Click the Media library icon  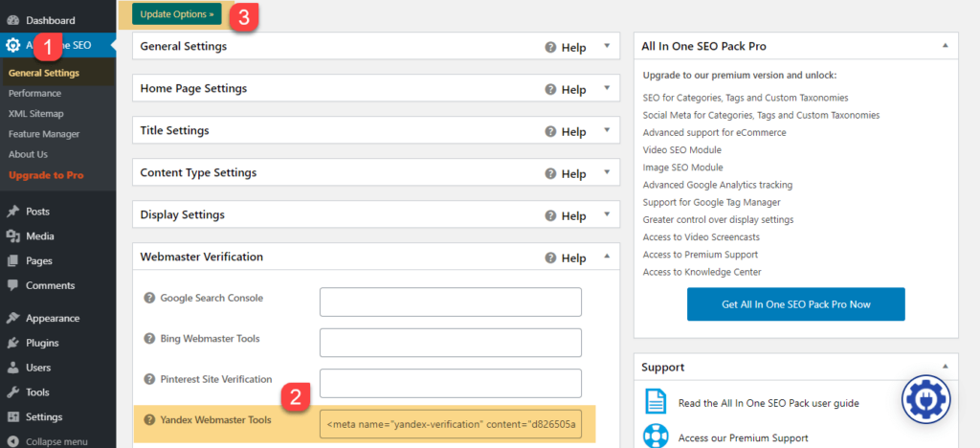click(x=13, y=236)
